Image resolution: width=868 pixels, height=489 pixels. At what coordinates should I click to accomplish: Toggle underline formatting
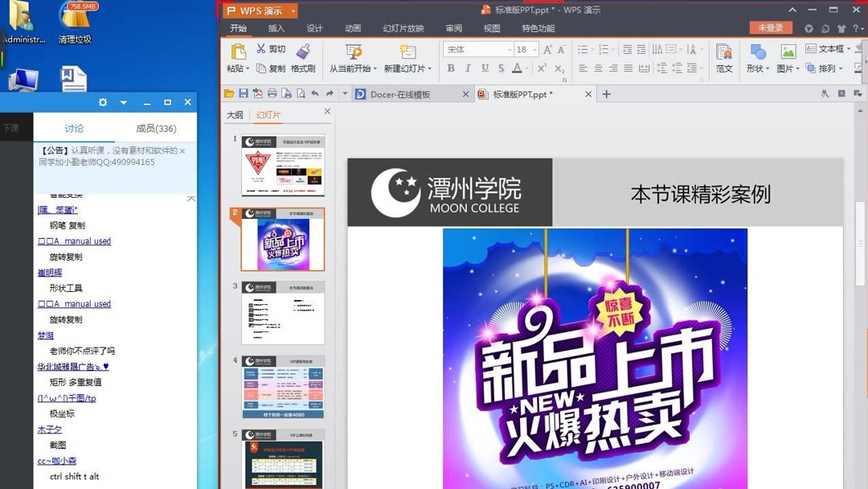[485, 67]
